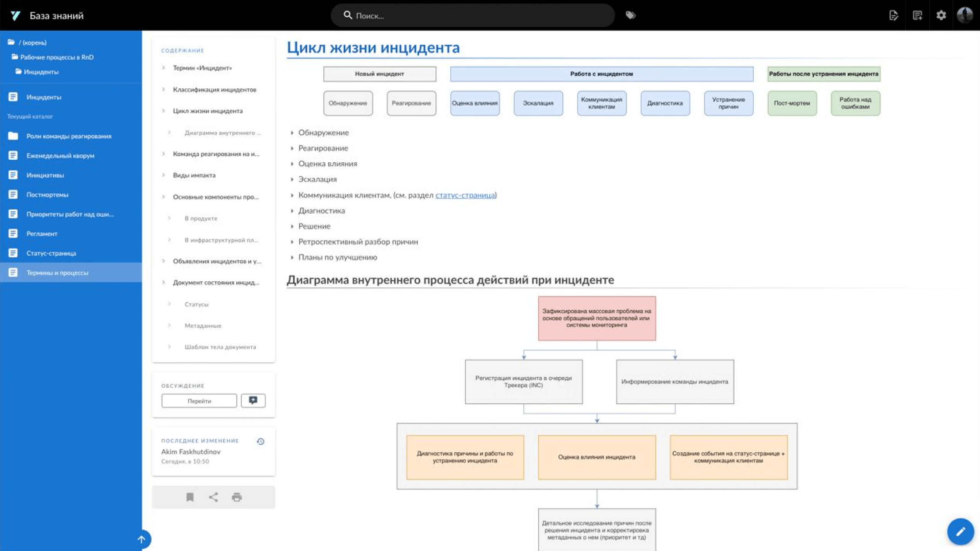Screen dimensions: 980x551
Task: Click the share page icon
Action: tap(214, 497)
